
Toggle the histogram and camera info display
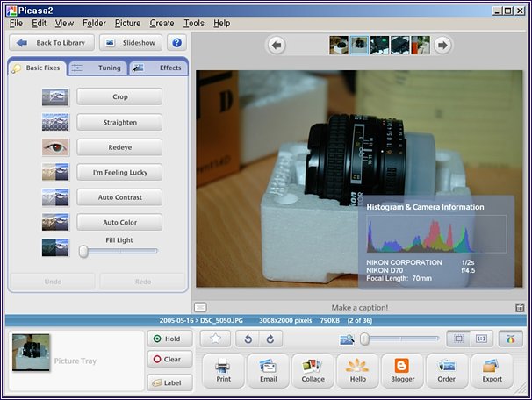tap(508, 339)
